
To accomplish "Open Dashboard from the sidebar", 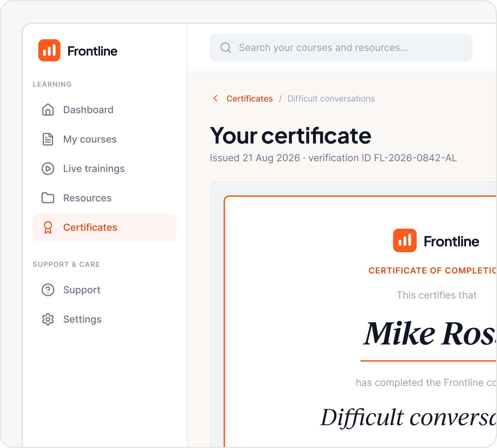I will pyautogui.click(x=104, y=110).
